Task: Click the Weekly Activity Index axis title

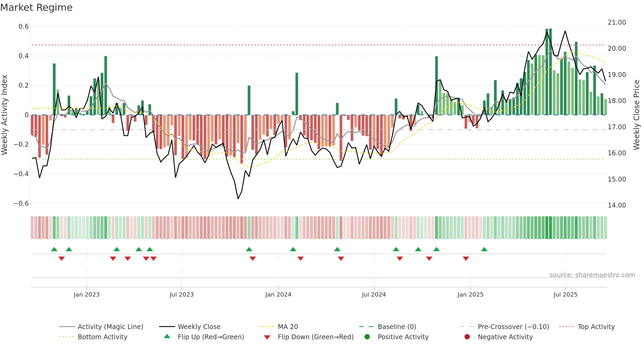Action: point(4,115)
